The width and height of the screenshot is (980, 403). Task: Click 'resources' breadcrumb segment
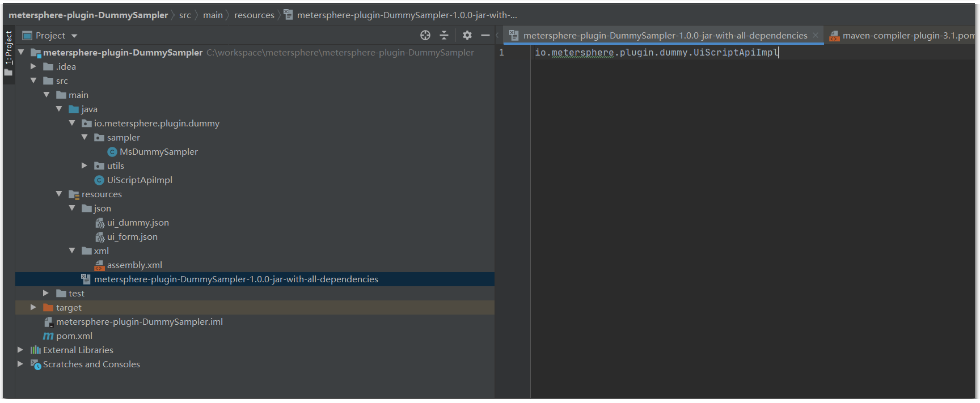coord(254,15)
